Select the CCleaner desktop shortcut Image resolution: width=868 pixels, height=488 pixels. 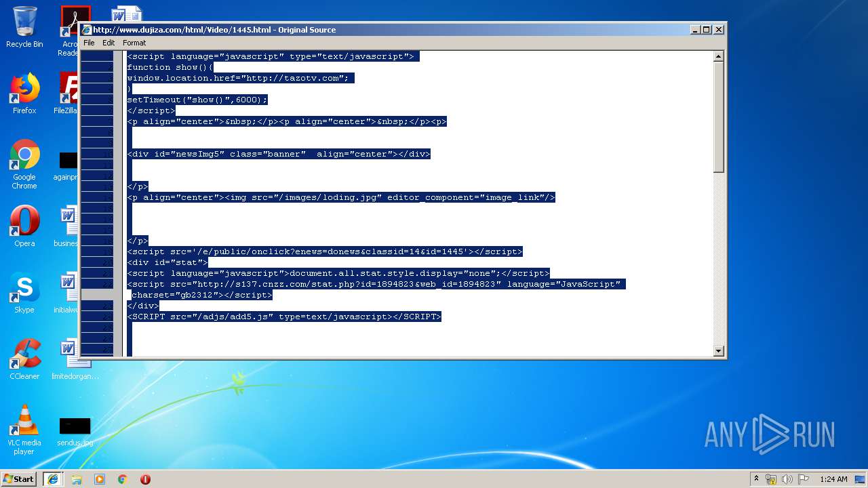24,359
